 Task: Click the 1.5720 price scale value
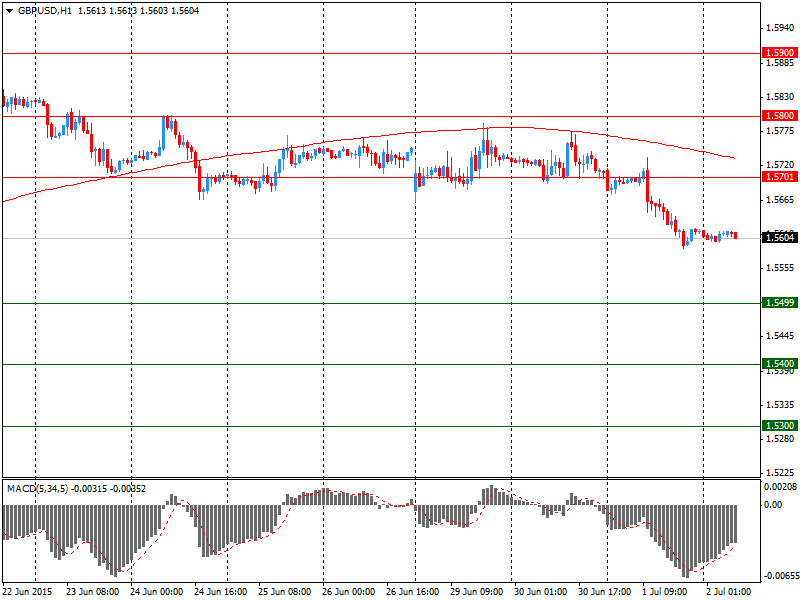tap(781, 165)
